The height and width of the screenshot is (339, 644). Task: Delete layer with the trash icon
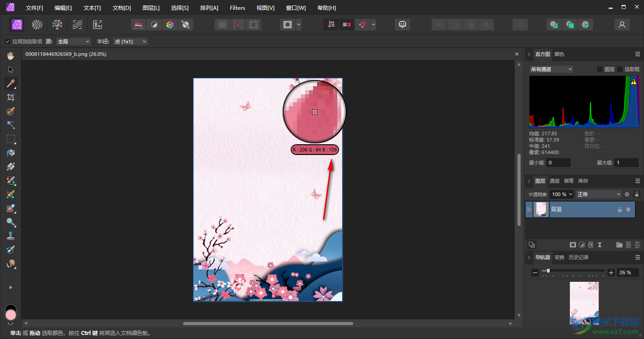click(637, 245)
